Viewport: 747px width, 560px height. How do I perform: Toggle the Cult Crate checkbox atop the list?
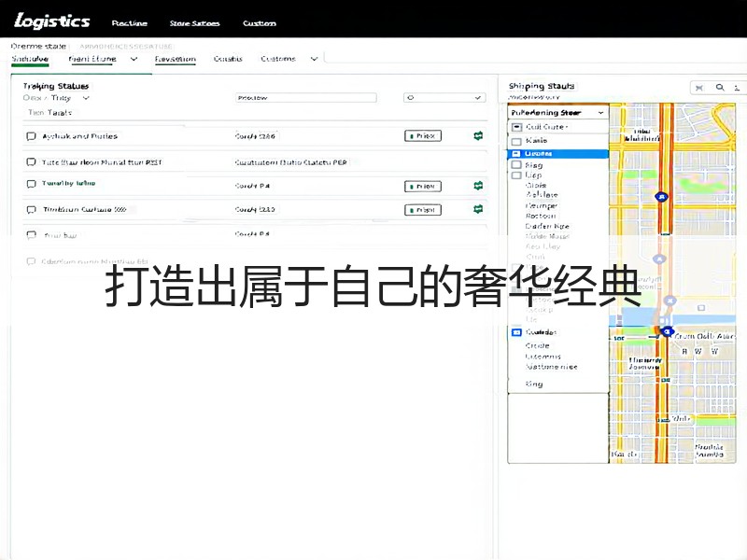(x=517, y=127)
